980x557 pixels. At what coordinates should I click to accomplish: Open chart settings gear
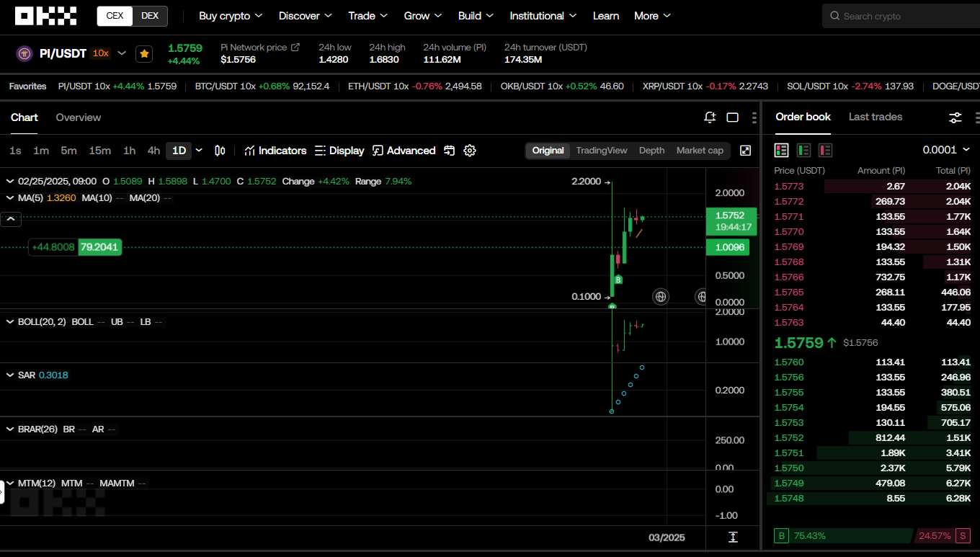click(x=470, y=151)
